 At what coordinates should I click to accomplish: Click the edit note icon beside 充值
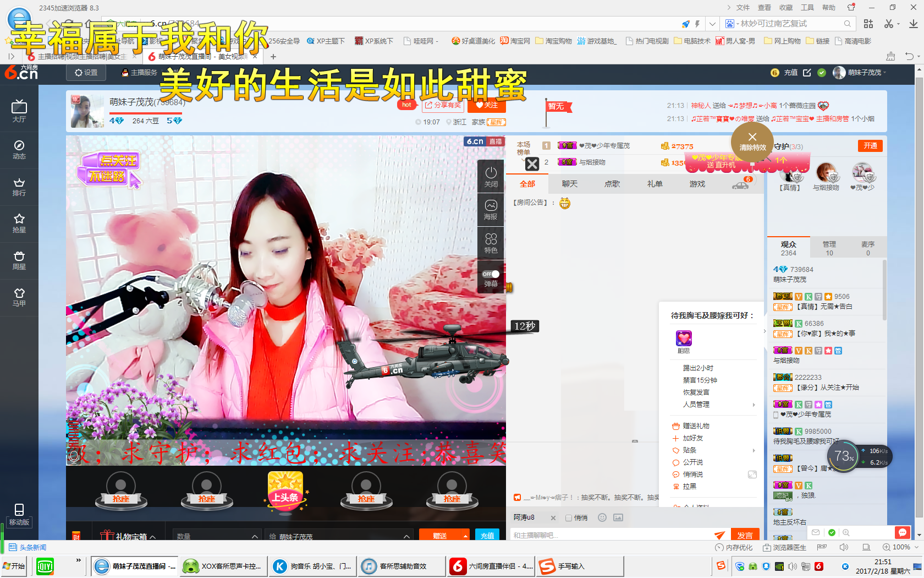807,73
